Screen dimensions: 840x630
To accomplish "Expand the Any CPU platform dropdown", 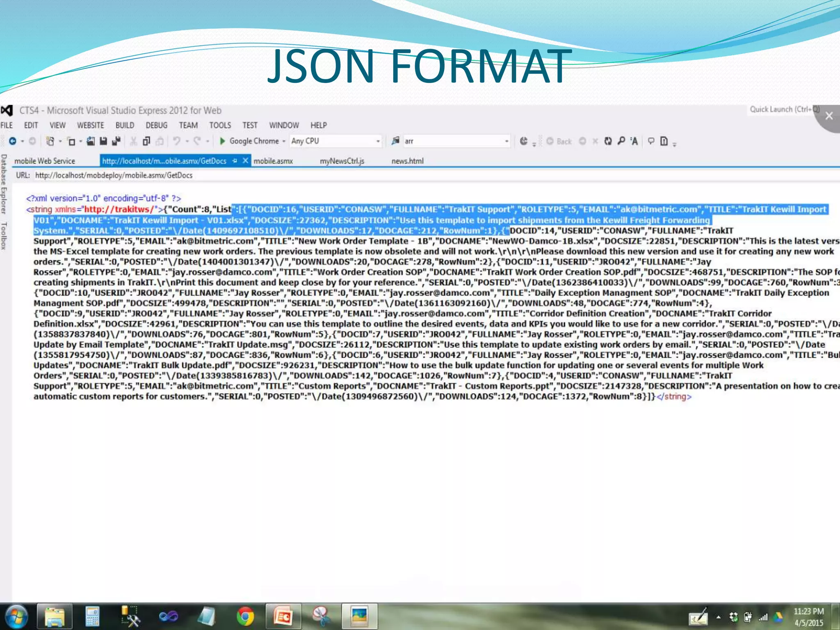I will (378, 141).
